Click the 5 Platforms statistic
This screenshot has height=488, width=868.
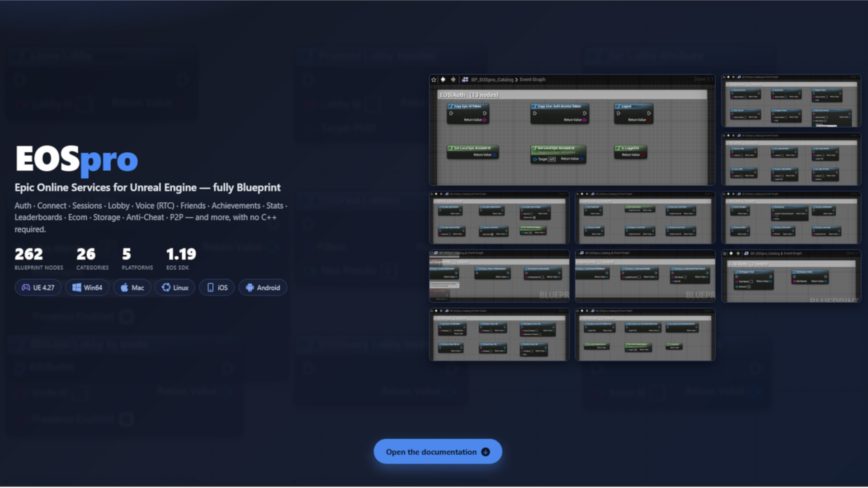pyautogui.click(x=137, y=259)
